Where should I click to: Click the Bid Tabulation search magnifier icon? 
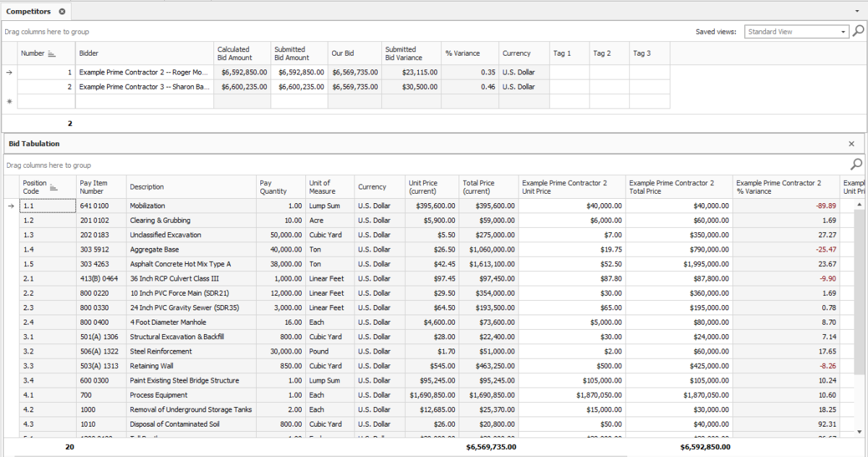coord(856,164)
